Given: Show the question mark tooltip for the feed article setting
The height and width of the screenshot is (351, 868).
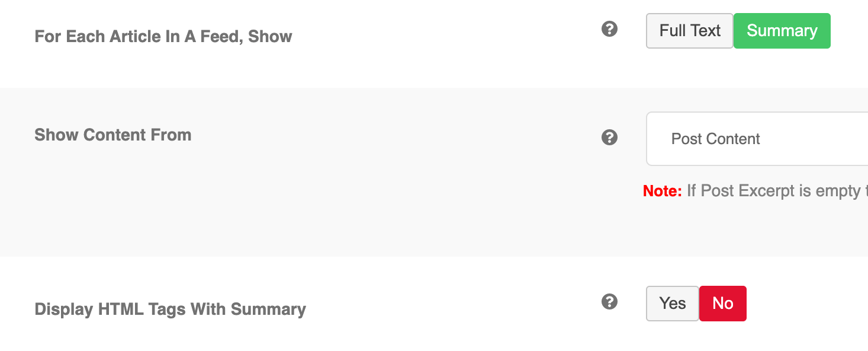Looking at the screenshot, I should pyautogui.click(x=609, y=28).
